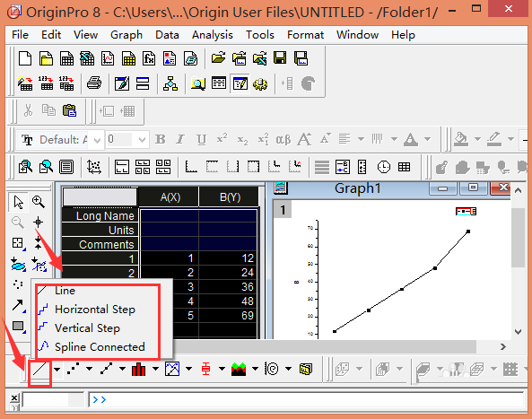Open the Graph menu

[126, 35]
